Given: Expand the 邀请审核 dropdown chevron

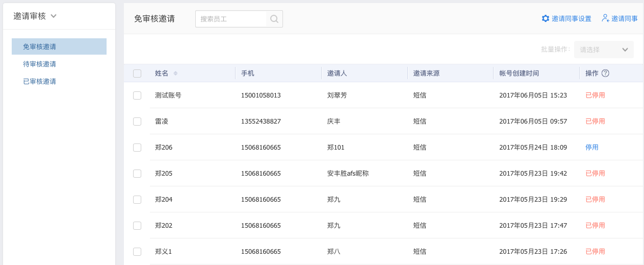Looking at the screenshot, I should pos(54,16).
